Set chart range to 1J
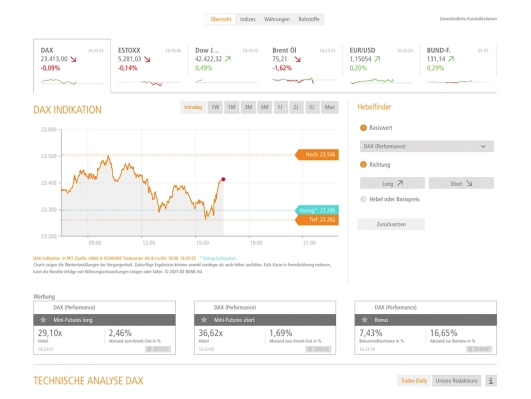 tap(280, 107)
